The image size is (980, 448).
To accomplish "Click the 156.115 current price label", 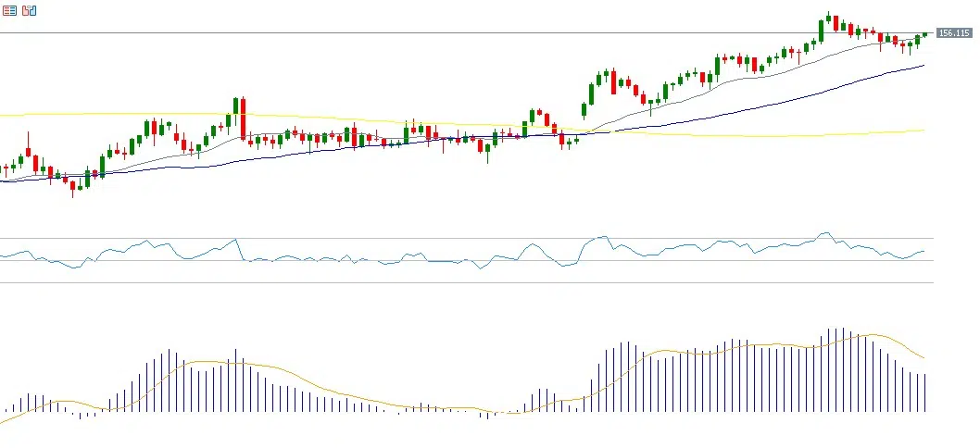I will (953, 33).
